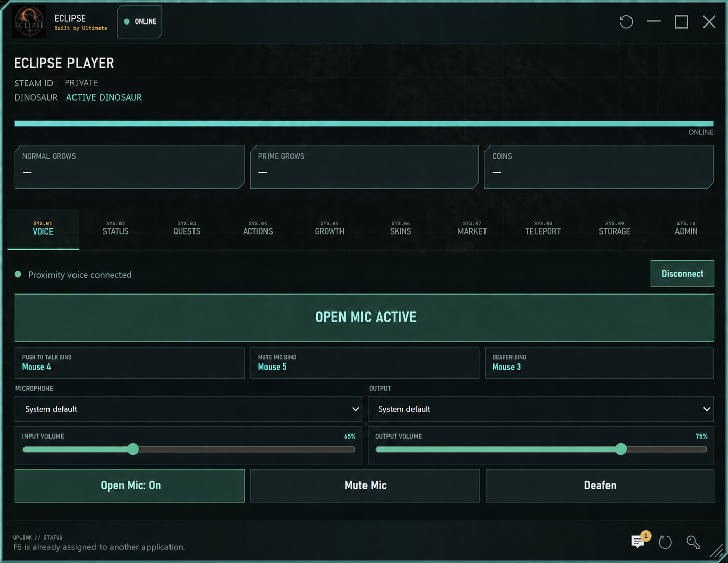Switch to the Teleport tab
The height and width of the screenshot is (563, 728).
pos(543,228)
